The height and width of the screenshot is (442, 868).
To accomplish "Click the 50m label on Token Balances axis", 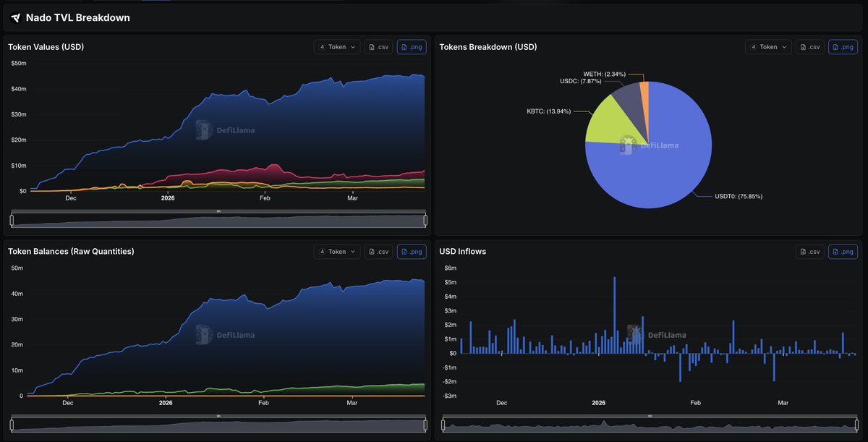I will coord(19,268).
